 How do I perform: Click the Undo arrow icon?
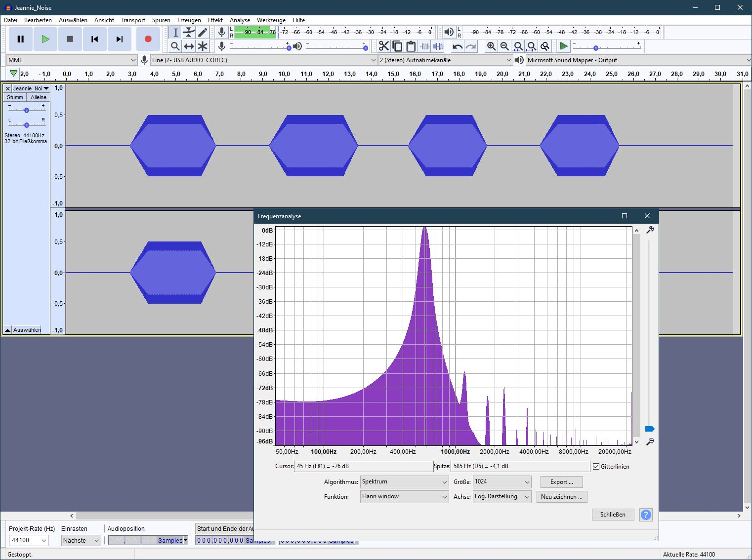point(458,46)
